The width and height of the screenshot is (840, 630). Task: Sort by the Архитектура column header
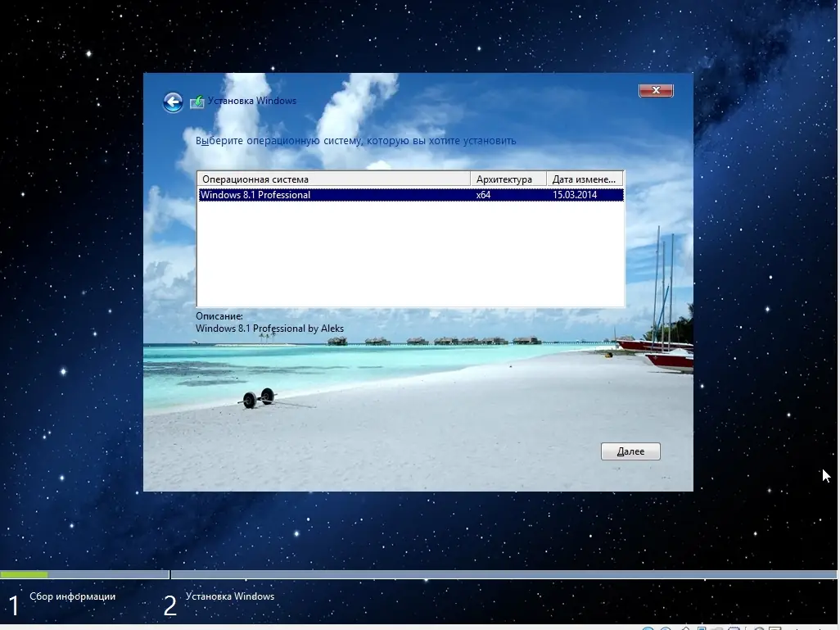(508, 179)
